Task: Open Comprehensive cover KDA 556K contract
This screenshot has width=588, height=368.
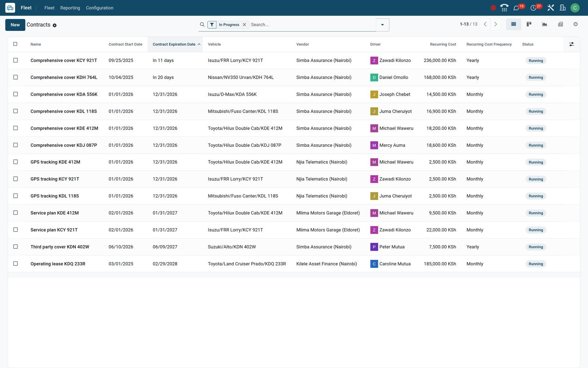Action: pos(64,94)
